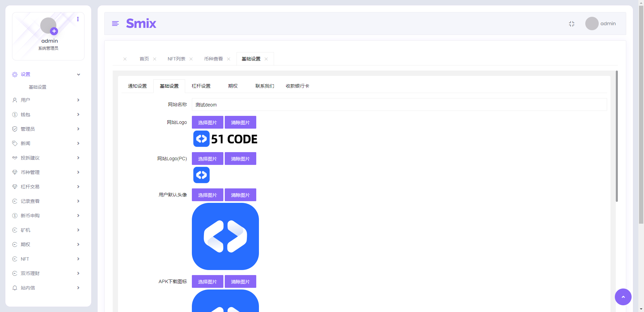Switch to the 收款银行卡 tab
This screenshot has height=312, width=644.
click(297, 86)
